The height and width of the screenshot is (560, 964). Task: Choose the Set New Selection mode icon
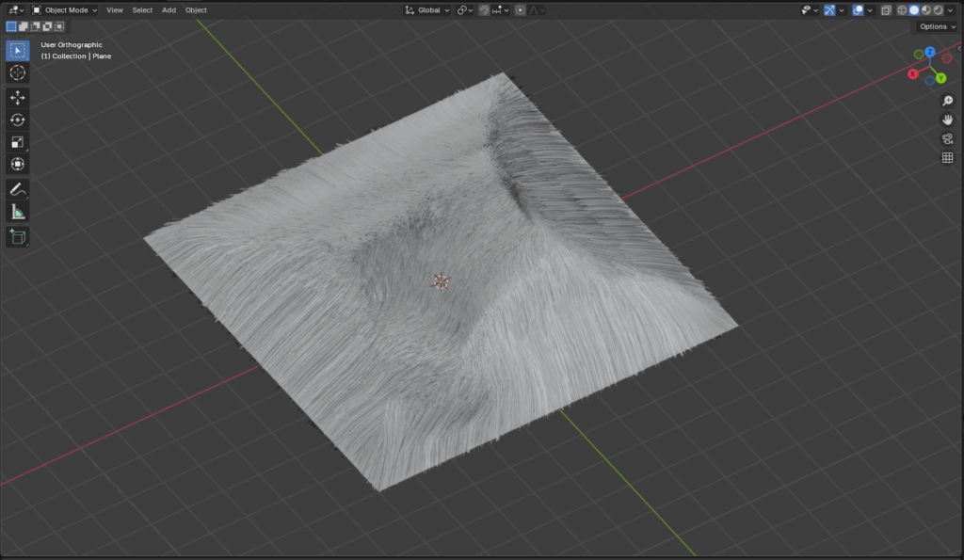(11, 26)
